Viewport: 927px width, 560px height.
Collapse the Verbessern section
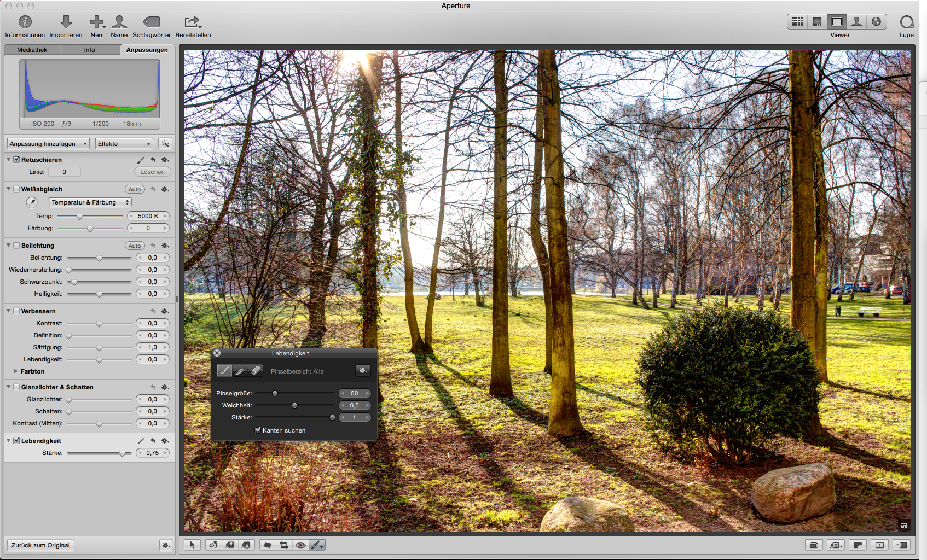(9, 311)
